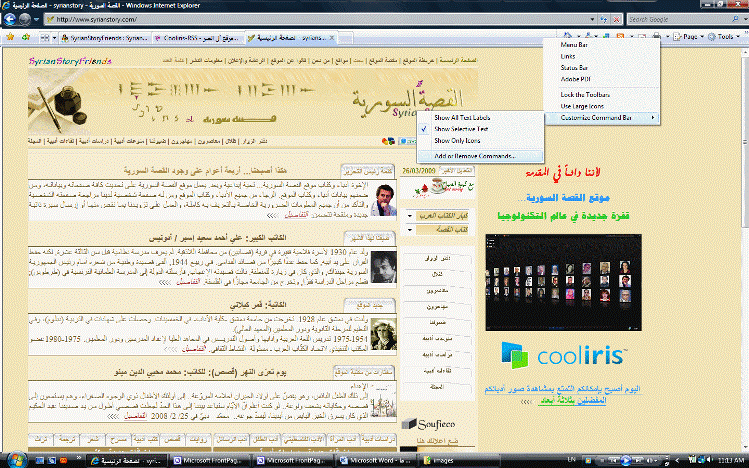Open Add or Remove Commands dialog
The width and height of the screenshot is (749, 468).
click(x=481, y=156)
